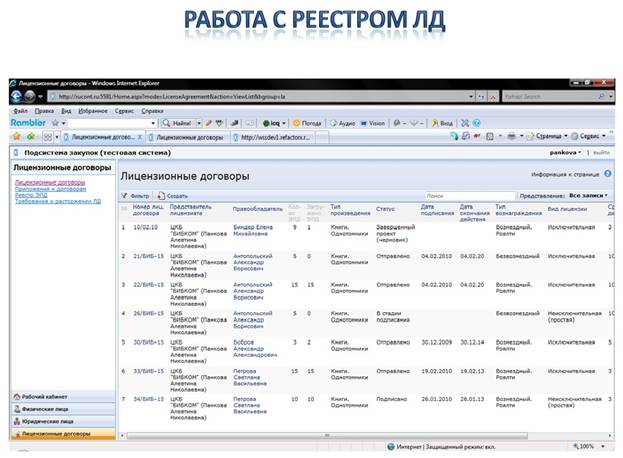
Task: Click the Создать create icon
Action: tap(160, 196)
